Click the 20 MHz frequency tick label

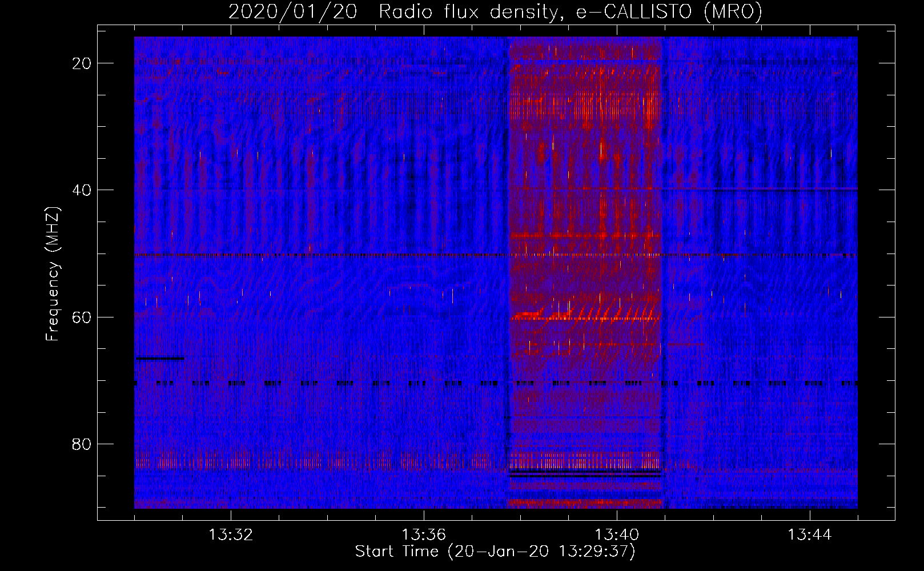[82, 63]
